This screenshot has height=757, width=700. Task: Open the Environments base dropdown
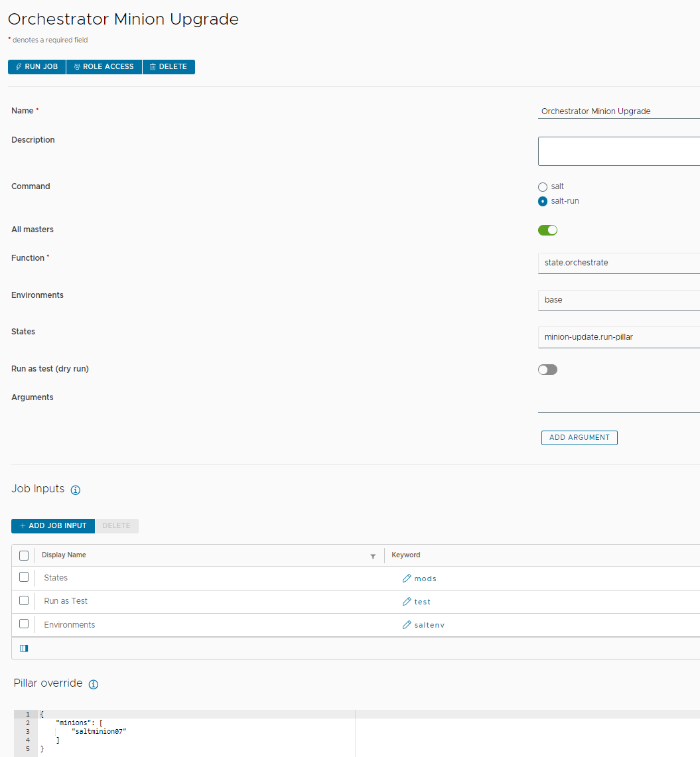coord(619,301)
